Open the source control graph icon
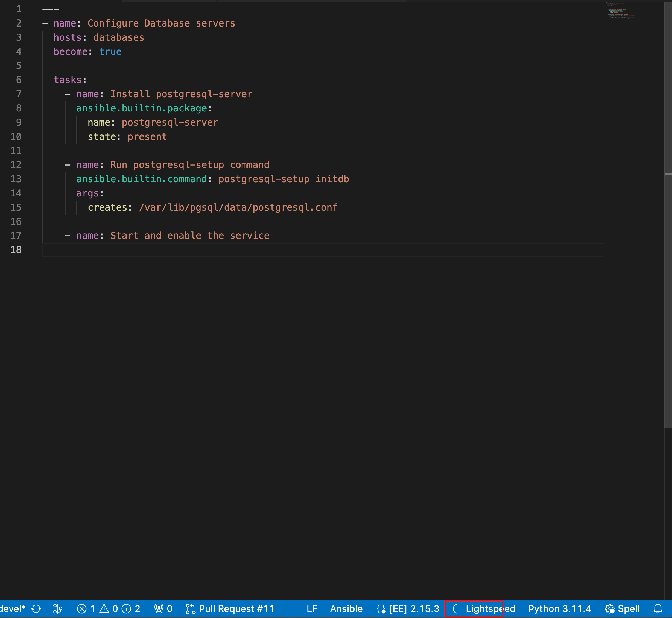This screenshot has height=618, width=672. pos(58,609)
